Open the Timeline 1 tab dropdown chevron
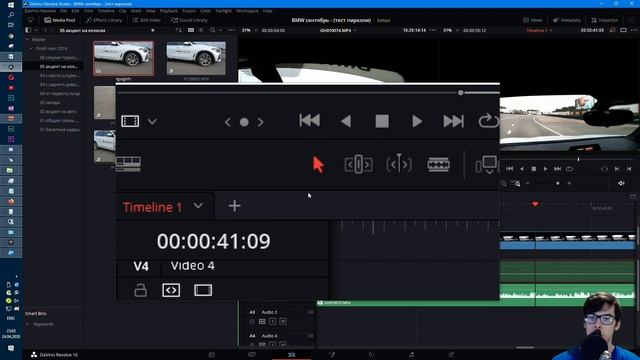 pos(198,206)
